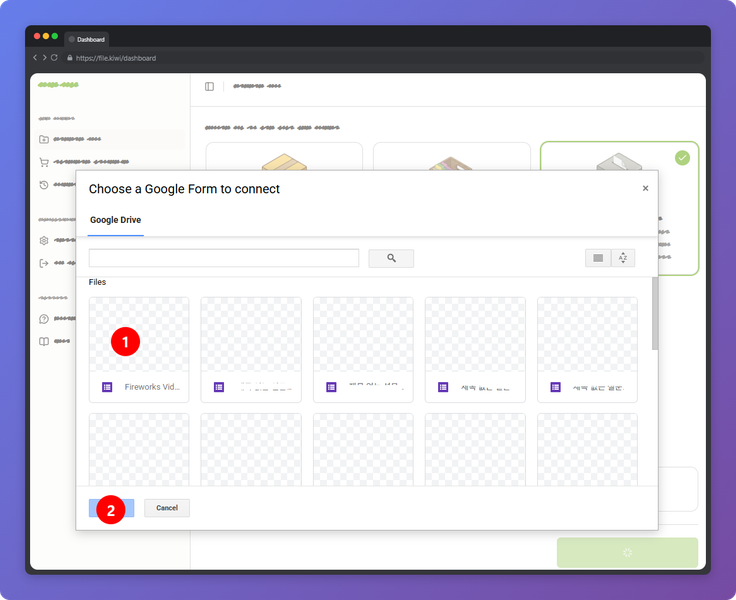Switch to list view in the picker

click(x=598, y=258)
